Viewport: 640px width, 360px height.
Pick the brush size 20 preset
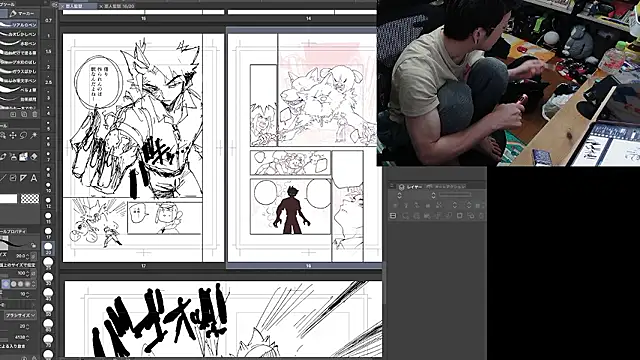[x=48, y=248]
